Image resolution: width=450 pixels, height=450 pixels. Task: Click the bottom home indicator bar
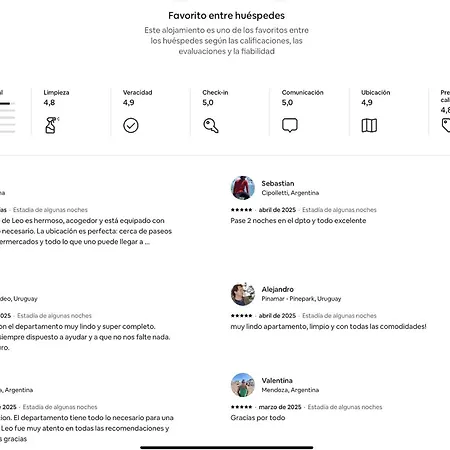tap(227, 447)
